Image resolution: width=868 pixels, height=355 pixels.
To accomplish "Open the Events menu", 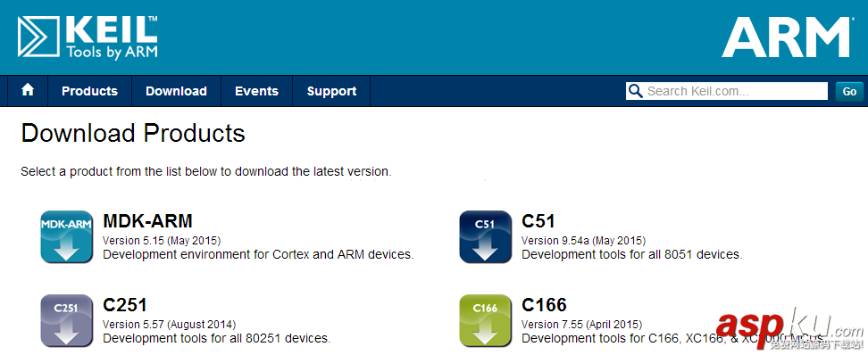I will [256, 91].
